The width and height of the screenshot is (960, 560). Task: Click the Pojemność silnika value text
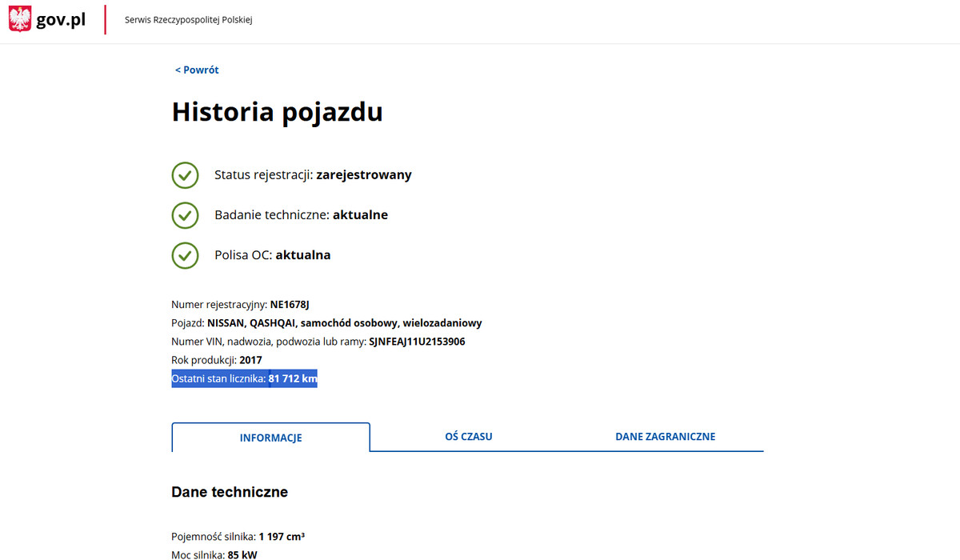[x=282, y=537]
